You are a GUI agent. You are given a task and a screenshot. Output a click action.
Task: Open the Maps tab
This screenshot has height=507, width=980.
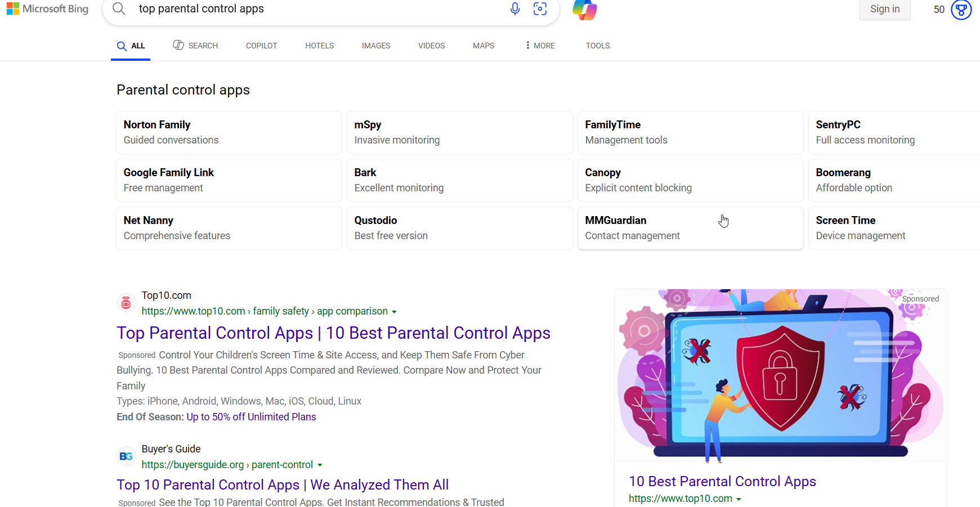pyautogui.click(x=483, y=46)
